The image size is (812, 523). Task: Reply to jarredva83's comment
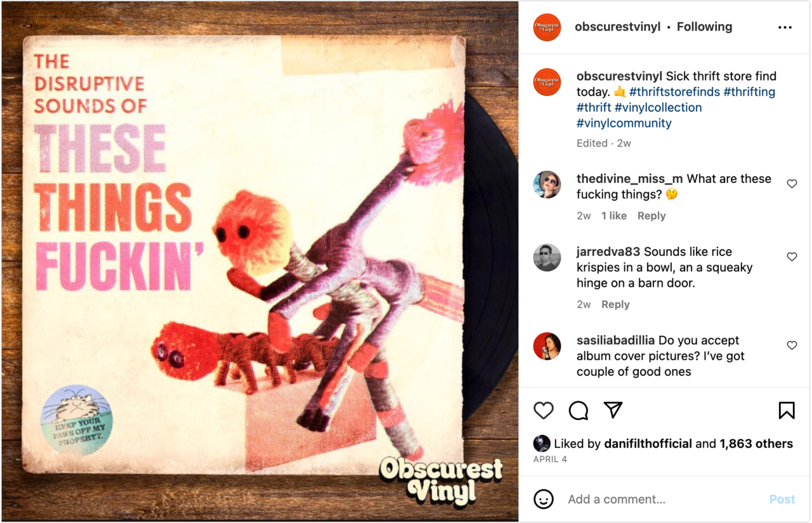[x=615, y=305]
